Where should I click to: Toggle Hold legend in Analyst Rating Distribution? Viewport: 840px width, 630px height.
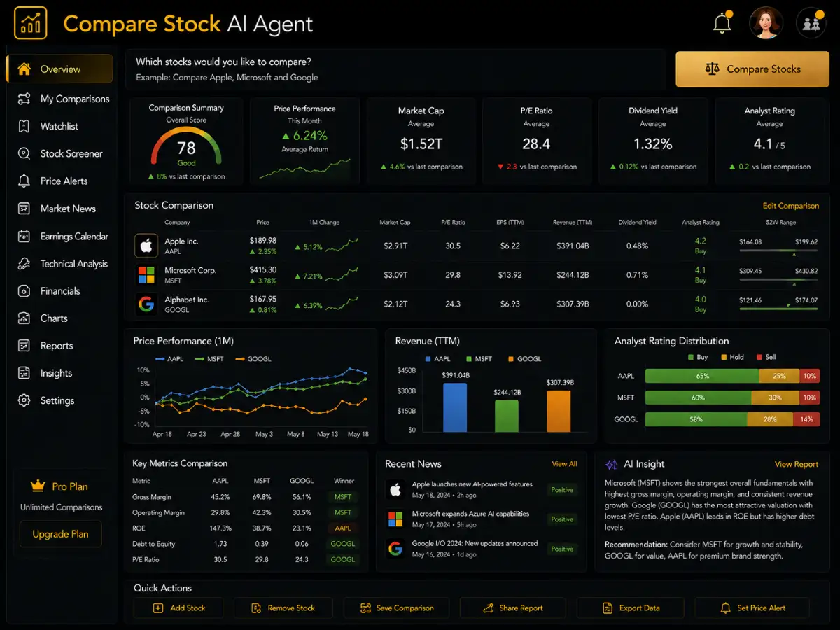(x=732, y=357)
